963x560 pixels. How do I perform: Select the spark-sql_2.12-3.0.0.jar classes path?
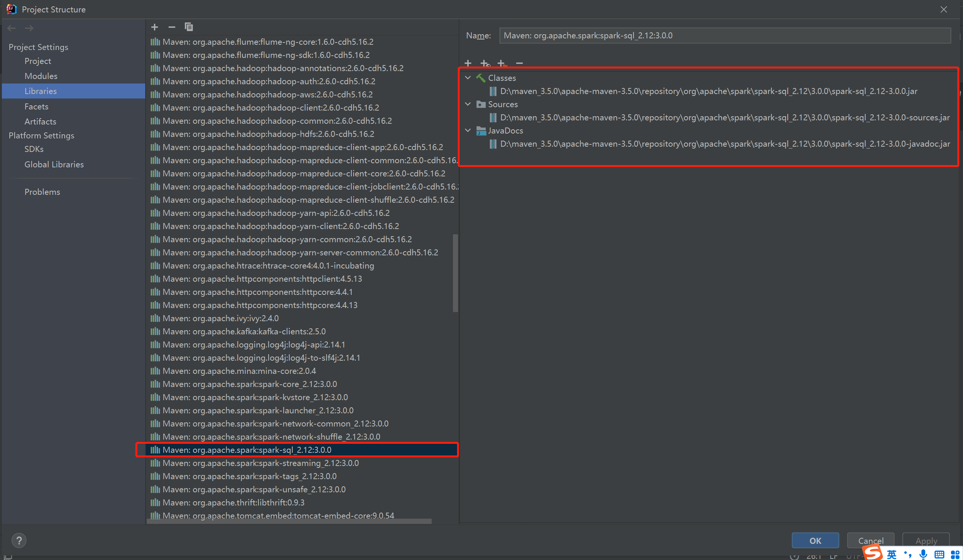[708, 91]
